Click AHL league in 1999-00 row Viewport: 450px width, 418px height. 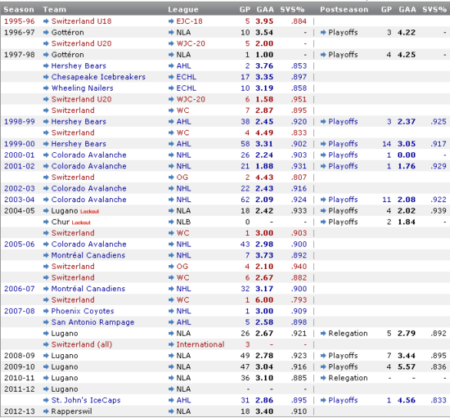pyautogui.click(x=184, y=144)
